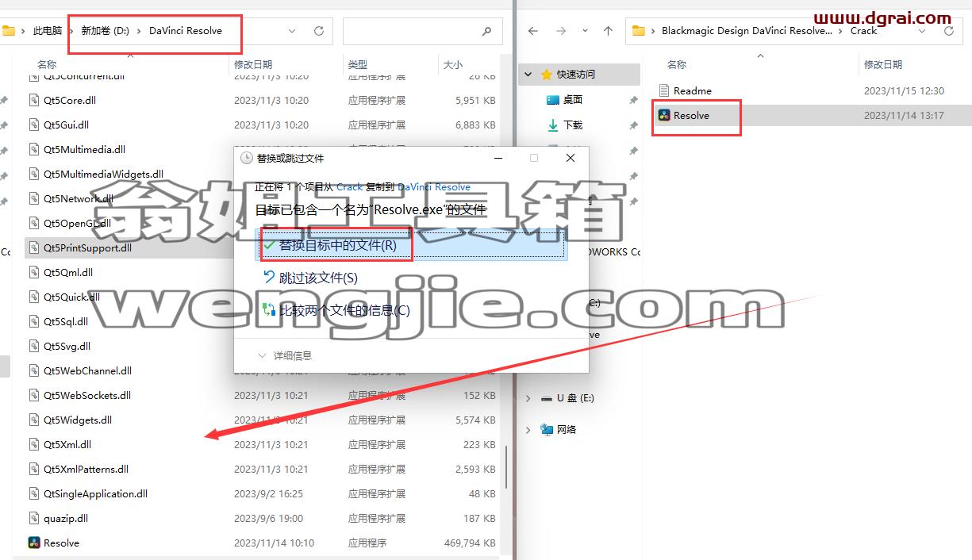Expand the 网络 network node

point(528,429)
